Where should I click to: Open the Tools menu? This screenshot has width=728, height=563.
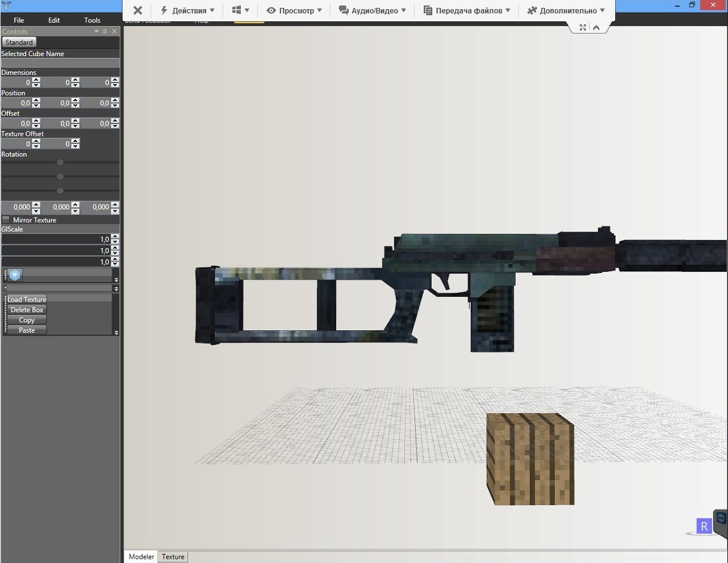pyautogui.click(x=91, y=19)
